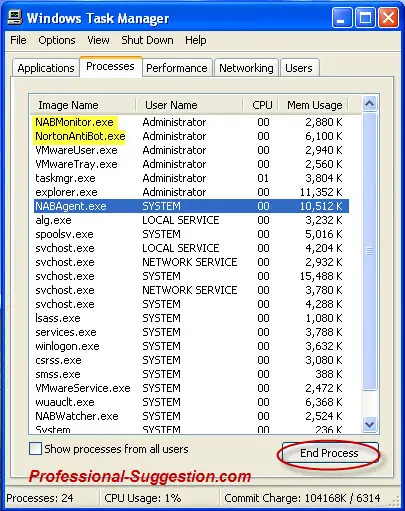Switch to the Performance tab
Screen dimensions: 405x511
pos(177,68)
